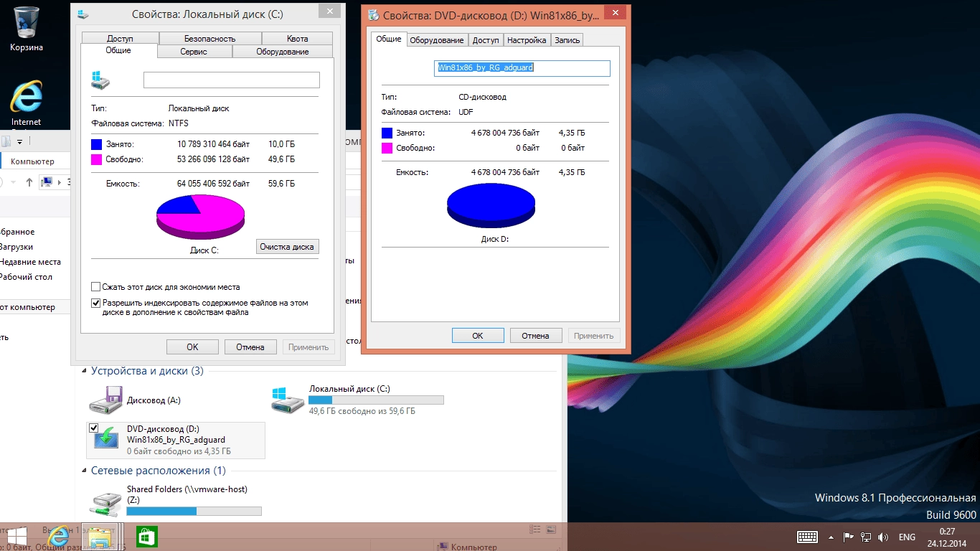Viewport: 980px width, 551px height.
Task: Toggle indexing of file contents checkbox
Action: click(x=96, y=303)
